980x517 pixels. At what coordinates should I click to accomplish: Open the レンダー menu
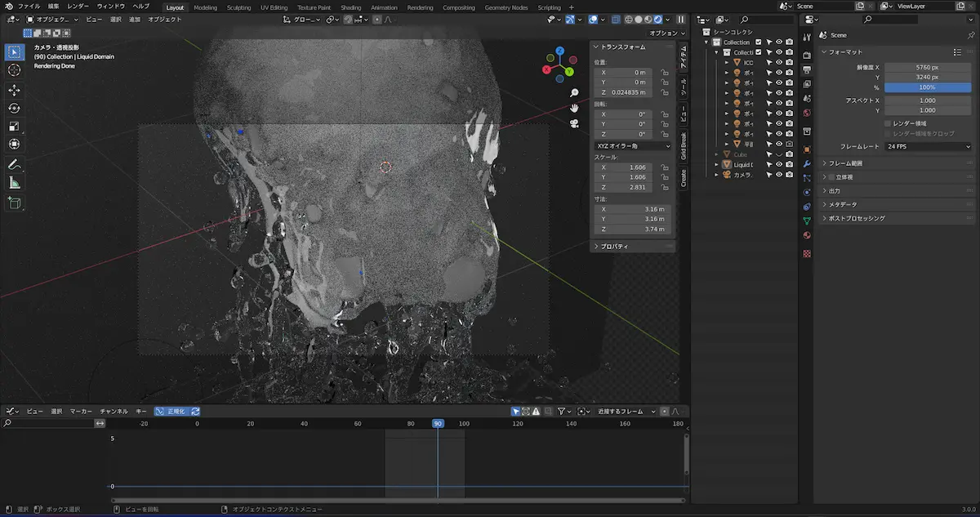click(x=78, y=7)
